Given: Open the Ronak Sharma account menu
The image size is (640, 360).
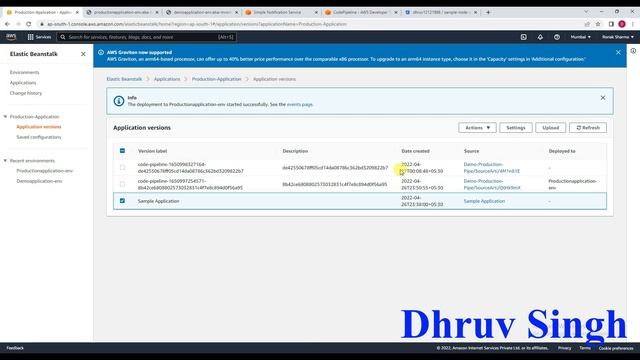Looking at the screenshot, I should [618, 37].
